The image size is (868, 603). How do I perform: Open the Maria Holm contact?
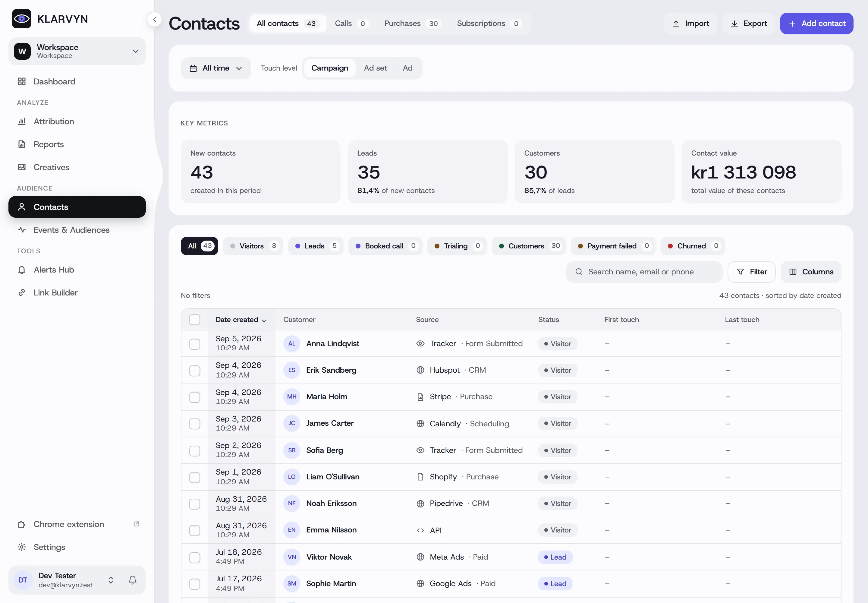[x=326, y=397]
